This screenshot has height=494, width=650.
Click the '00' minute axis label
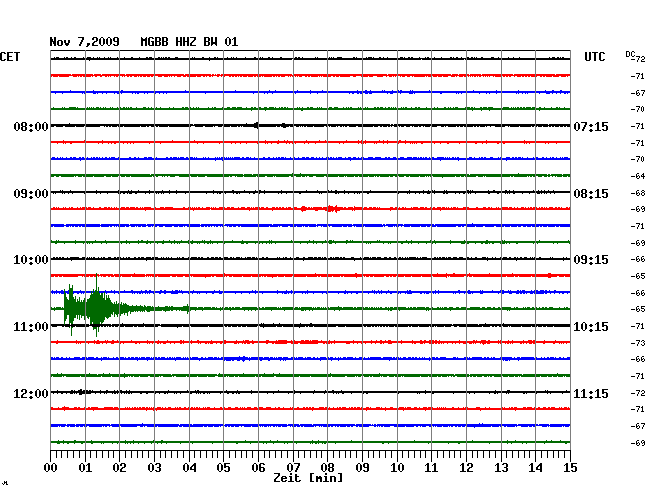click(x=51, y=467)
